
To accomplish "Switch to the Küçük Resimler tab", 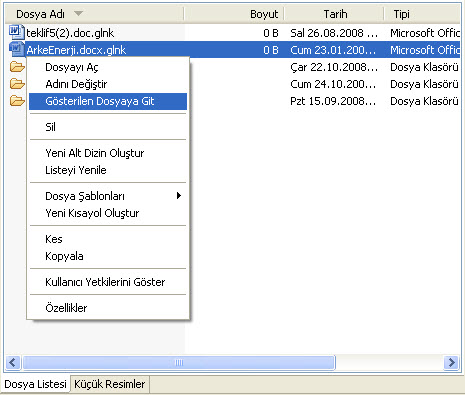I will coord(110,384).
